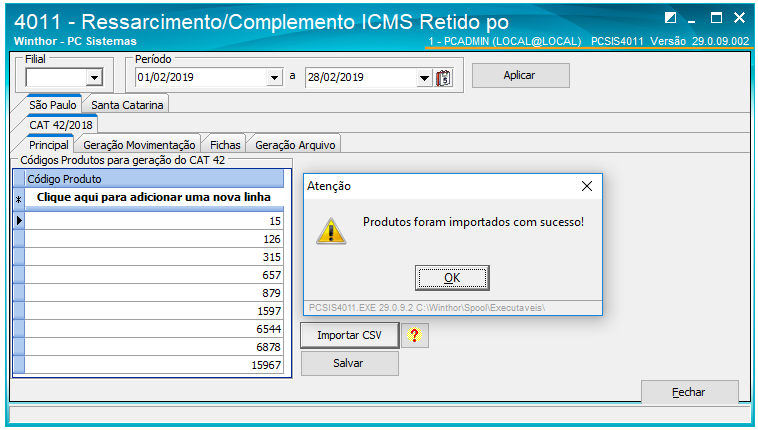Maximize the 4011 window
This screenshot has width=758, height=430.
point(716,18)
